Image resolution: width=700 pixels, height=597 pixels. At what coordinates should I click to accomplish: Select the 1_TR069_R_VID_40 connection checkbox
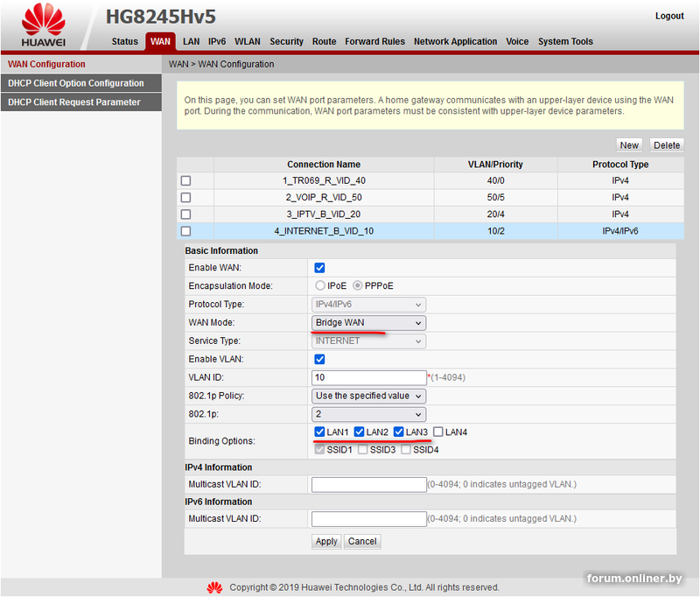pos(185,181)
